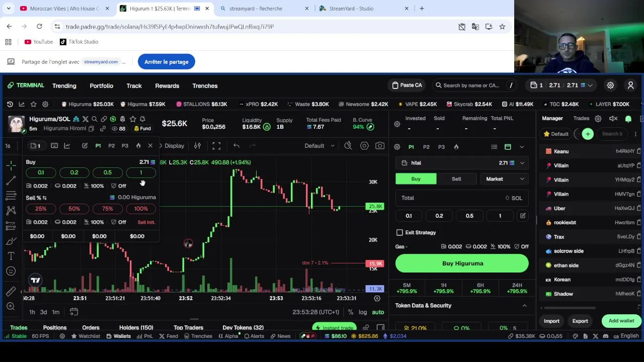Click the Instant trade button
Image resolution: width=644 pixels, height=362 pixels.
tap(335, 328)
